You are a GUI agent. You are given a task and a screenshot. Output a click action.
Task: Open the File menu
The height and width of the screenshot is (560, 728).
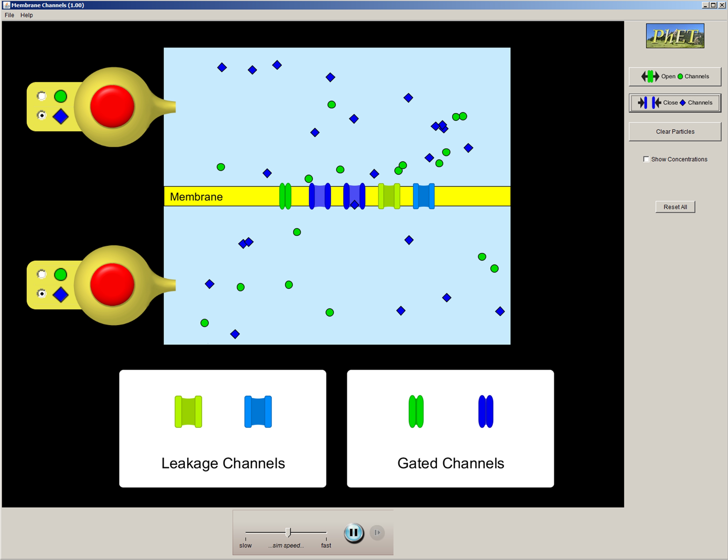pyautogui.click(x=9, y=15)
